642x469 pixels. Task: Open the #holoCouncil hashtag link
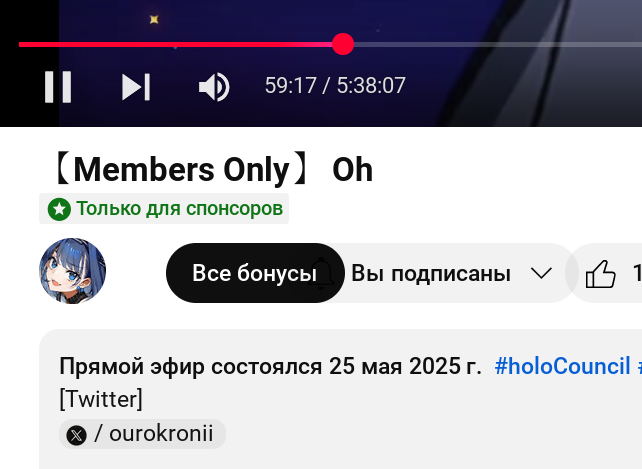[562, 366]
